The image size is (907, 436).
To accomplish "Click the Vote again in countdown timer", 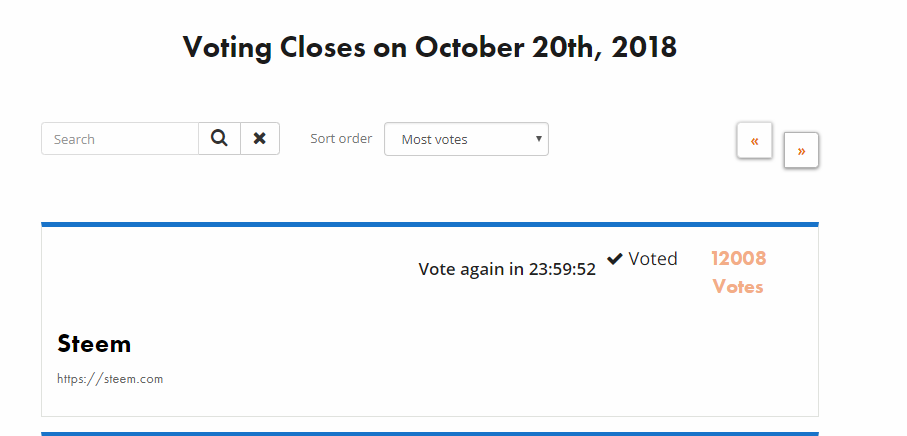I will click(x=507, y=269).
